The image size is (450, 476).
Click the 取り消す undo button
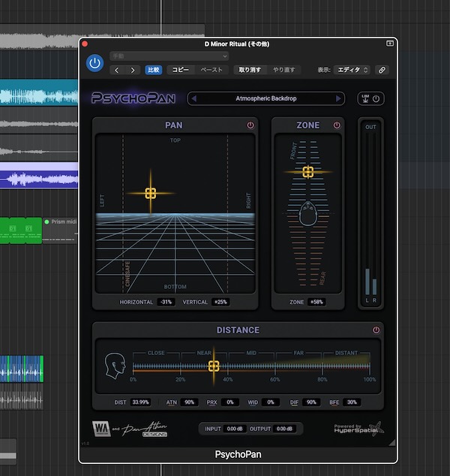tap(250, 70)
